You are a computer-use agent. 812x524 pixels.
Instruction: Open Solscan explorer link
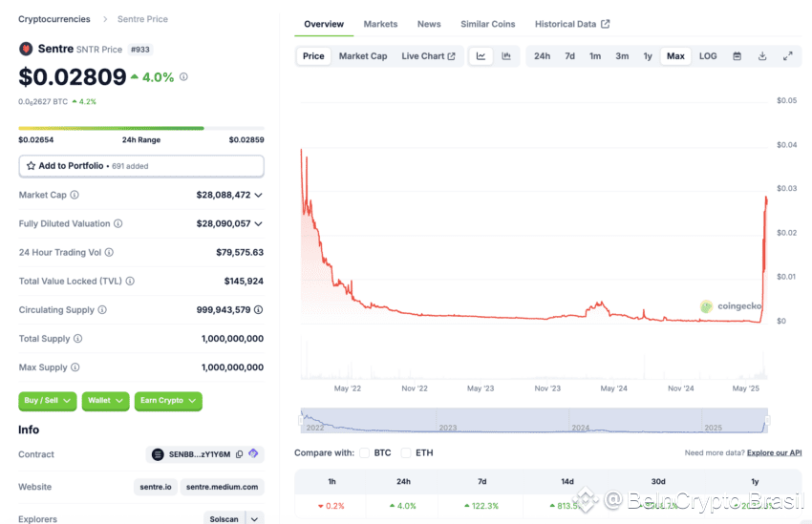(x=224, y=518)
